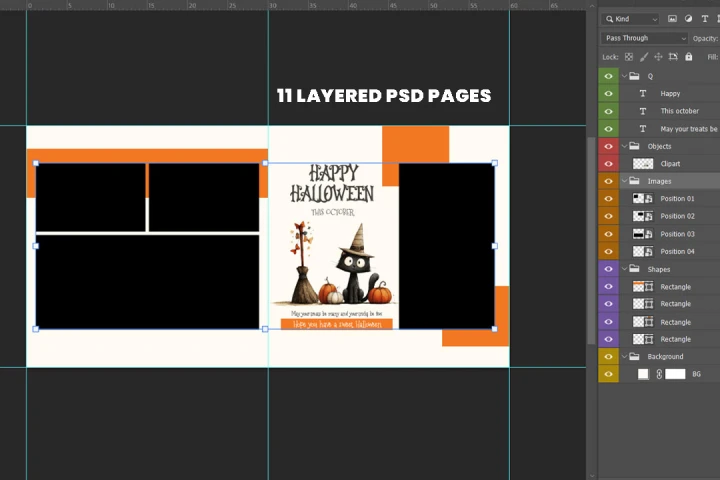Click the lock all padlock icon
The image size is (720, 480).
[688, 57]
